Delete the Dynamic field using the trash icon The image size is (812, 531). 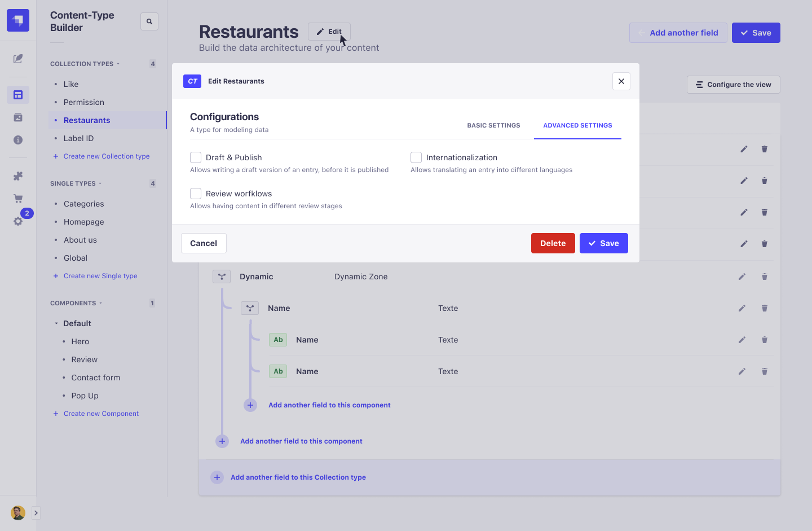[x=764, y=277]
